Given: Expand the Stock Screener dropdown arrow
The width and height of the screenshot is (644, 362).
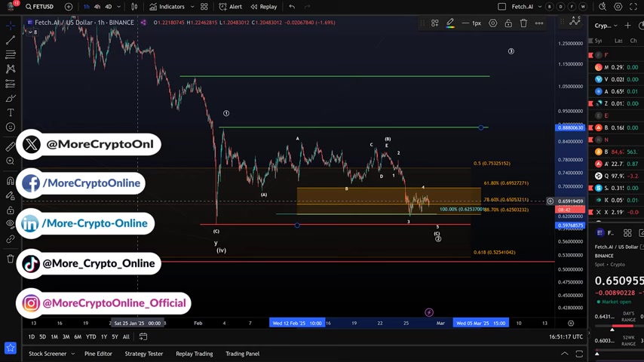Looking at the screenshot, I should (x=72, y=354).
